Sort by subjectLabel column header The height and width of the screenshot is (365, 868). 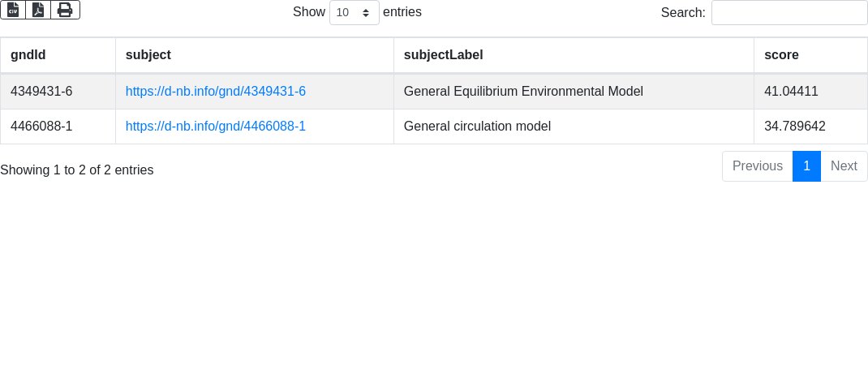[574, 55]
